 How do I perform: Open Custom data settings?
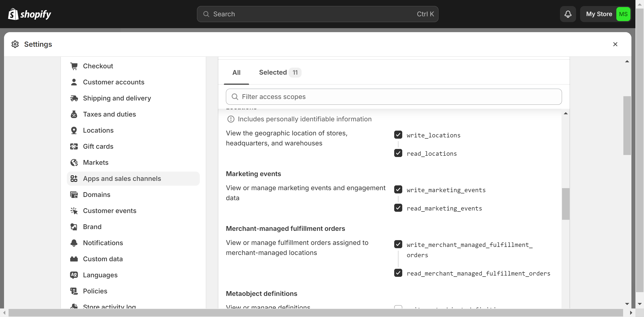[x=133, y=259]
